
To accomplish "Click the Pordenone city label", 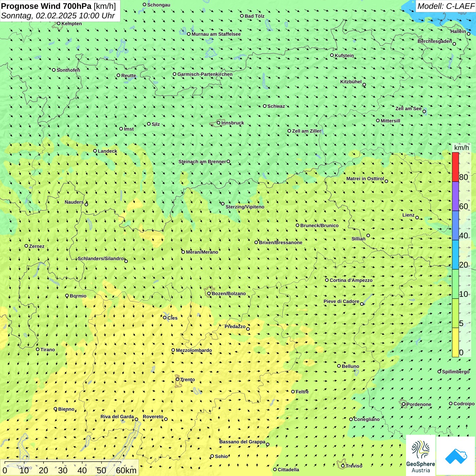I will click(x=419, y=404).
